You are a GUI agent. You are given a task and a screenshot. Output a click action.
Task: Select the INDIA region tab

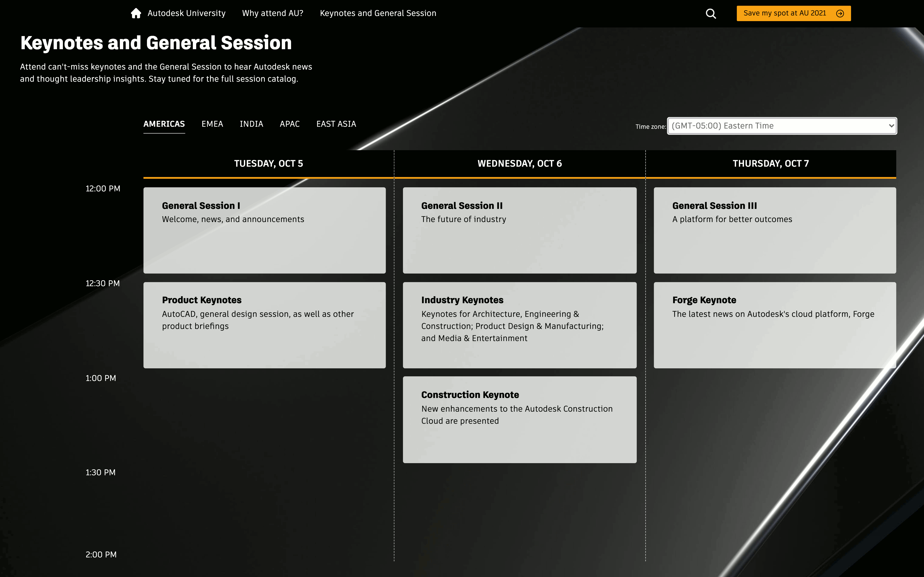click(251, 124)
